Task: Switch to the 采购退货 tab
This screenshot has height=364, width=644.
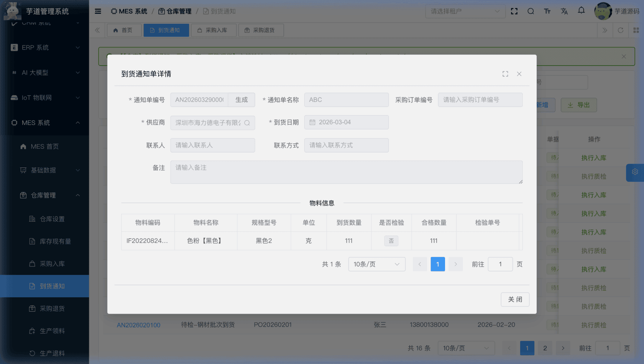Action: click(261, 30)
